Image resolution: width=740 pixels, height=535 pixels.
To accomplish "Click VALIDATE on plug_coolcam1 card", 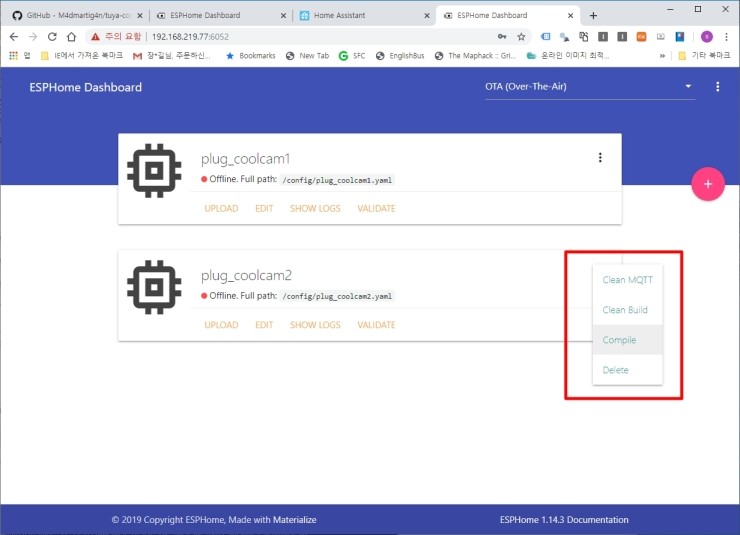I will coord(376,208).
